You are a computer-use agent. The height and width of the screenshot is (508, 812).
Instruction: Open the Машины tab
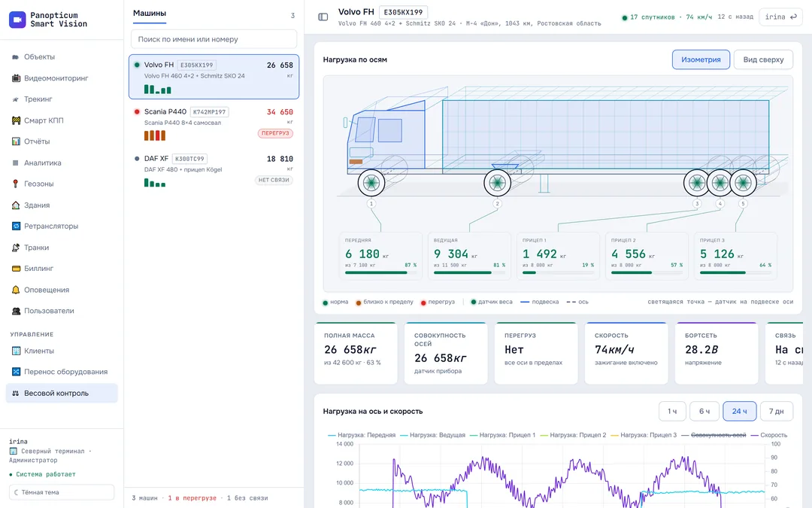point(150,14)
